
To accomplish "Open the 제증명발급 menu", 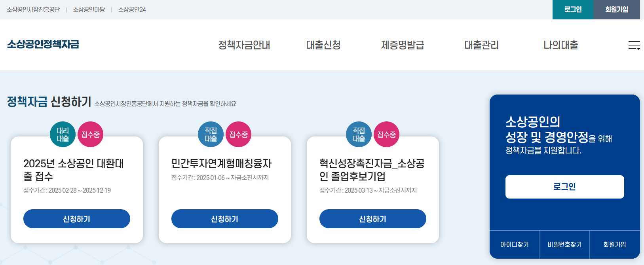I will (403, 45).
